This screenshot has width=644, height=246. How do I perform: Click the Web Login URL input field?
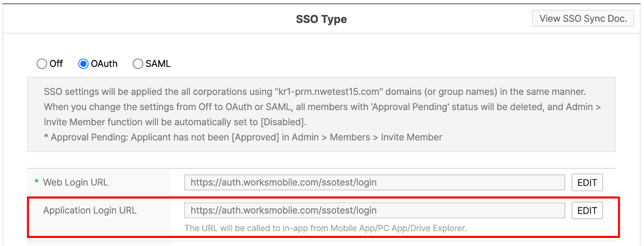[374, 182]
